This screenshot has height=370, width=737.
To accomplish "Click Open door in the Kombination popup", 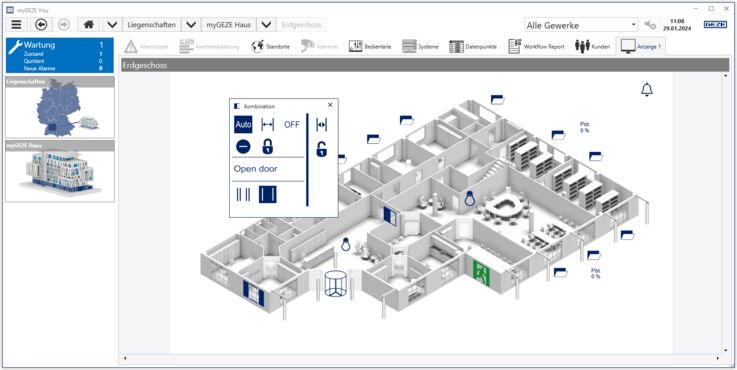I will pos(256,169).
